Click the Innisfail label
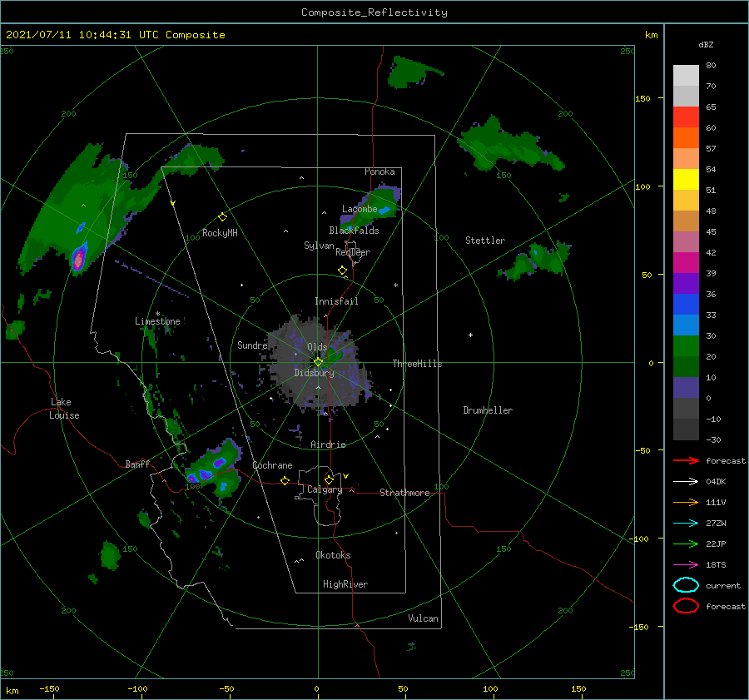 click(x=336, y=301)
